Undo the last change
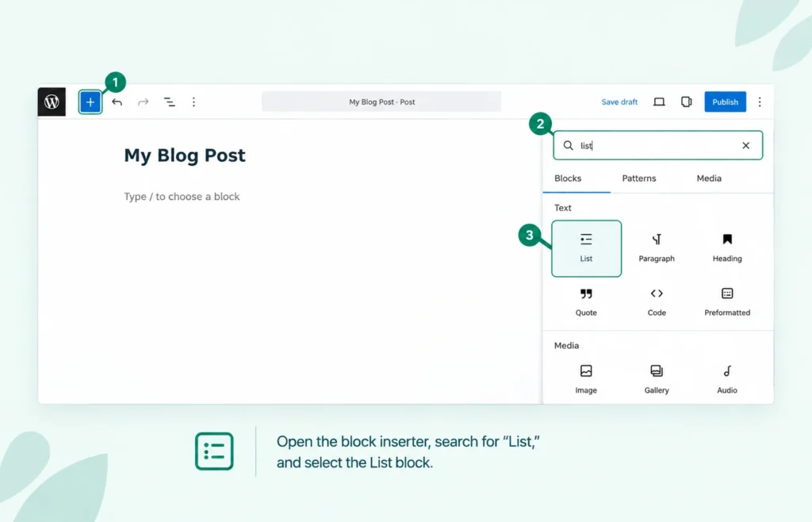812x522 pixels. [x=117, y=102]
